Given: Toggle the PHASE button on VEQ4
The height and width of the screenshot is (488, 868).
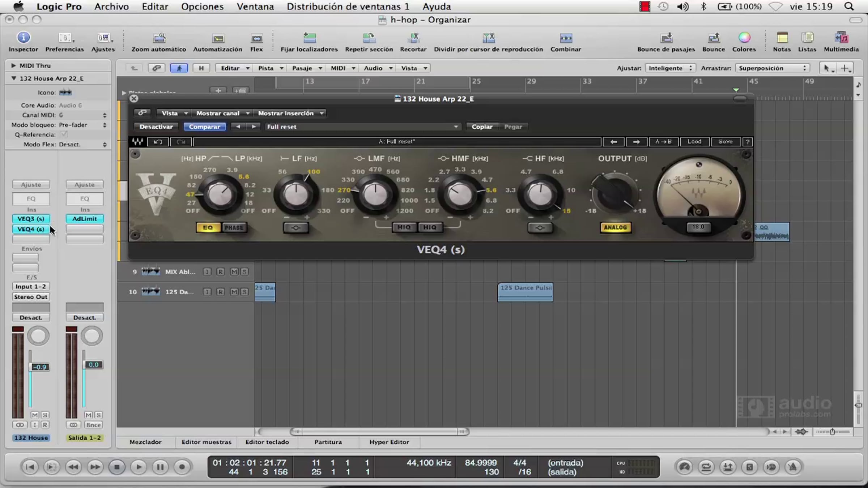Looking at the screenshot, I should (234, 228).
